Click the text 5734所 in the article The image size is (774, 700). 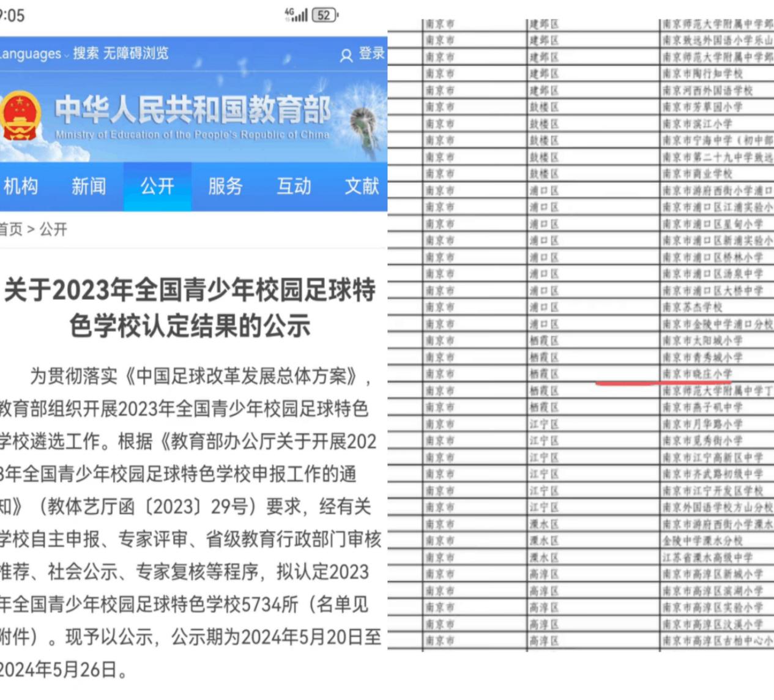pyautogui.click(x=270, y=605)
